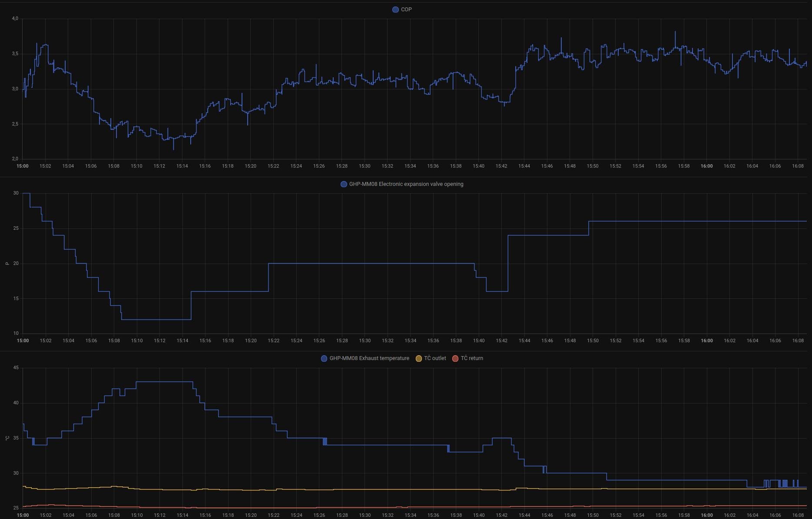Click 16:00 on the temperature chart axis
812x519 pixels.
tap(706, 515)
